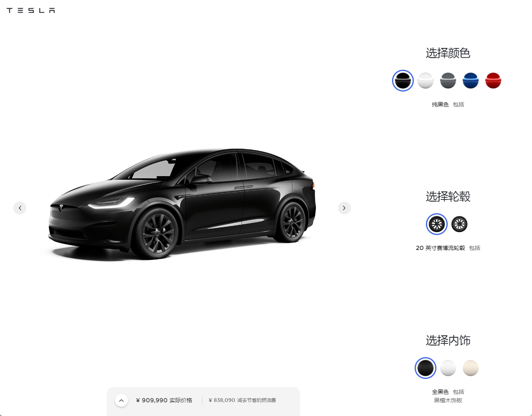This screenshot has height=416, width=532.
Task: Click the 选择内饰 heading
Action: (x=448, y=341)
